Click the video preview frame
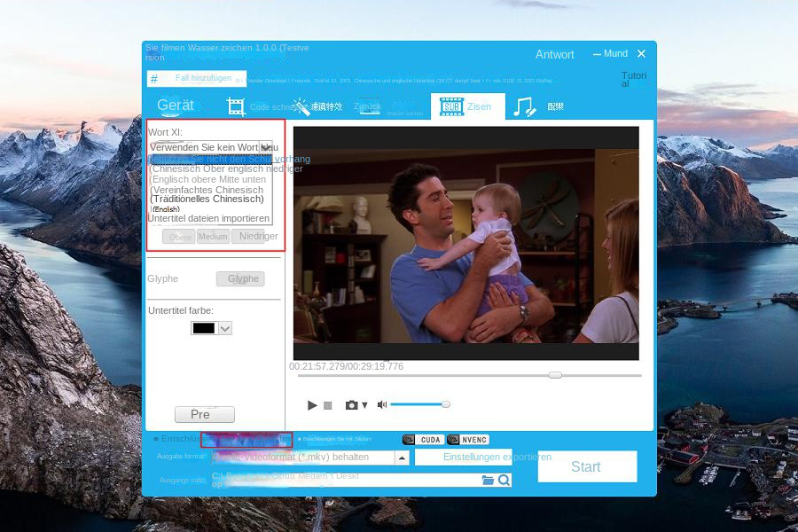The height and width of the screenshot is (532, 798). point(466,243)
